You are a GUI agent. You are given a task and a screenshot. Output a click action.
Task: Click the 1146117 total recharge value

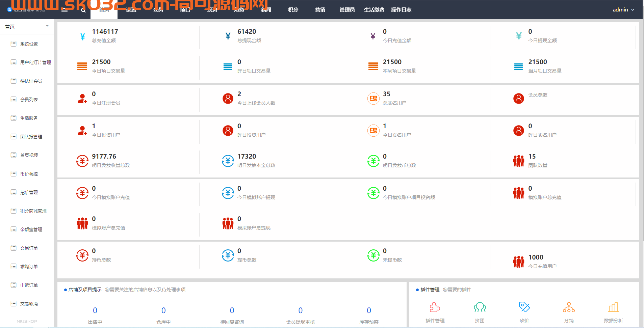click(x=105, y=32)
